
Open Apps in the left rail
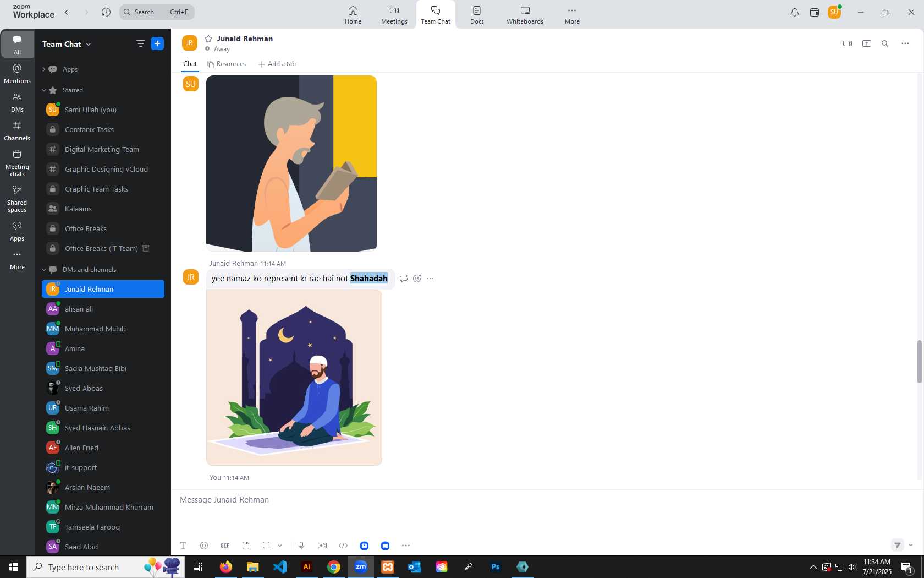pyautogui.click(x=17, y=231)
